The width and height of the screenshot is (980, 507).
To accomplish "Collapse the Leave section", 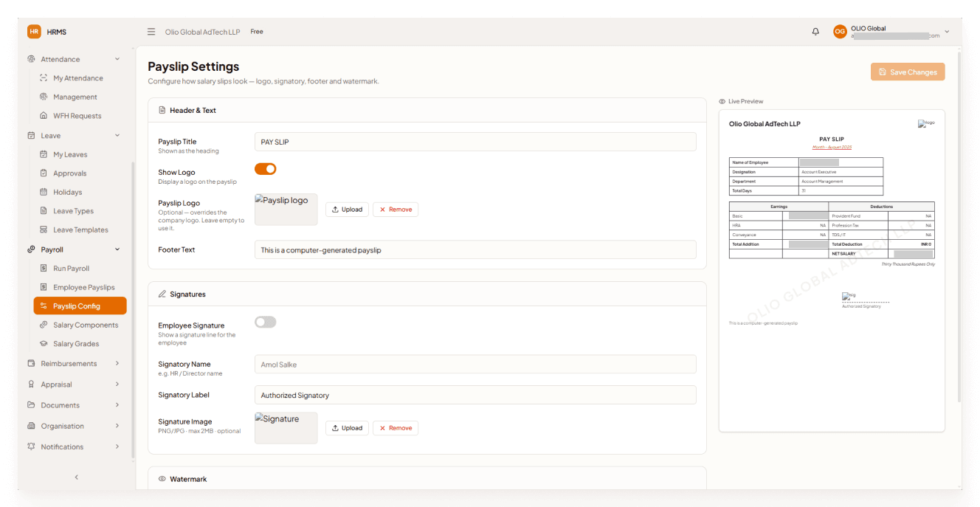I will tap(117, 136).
